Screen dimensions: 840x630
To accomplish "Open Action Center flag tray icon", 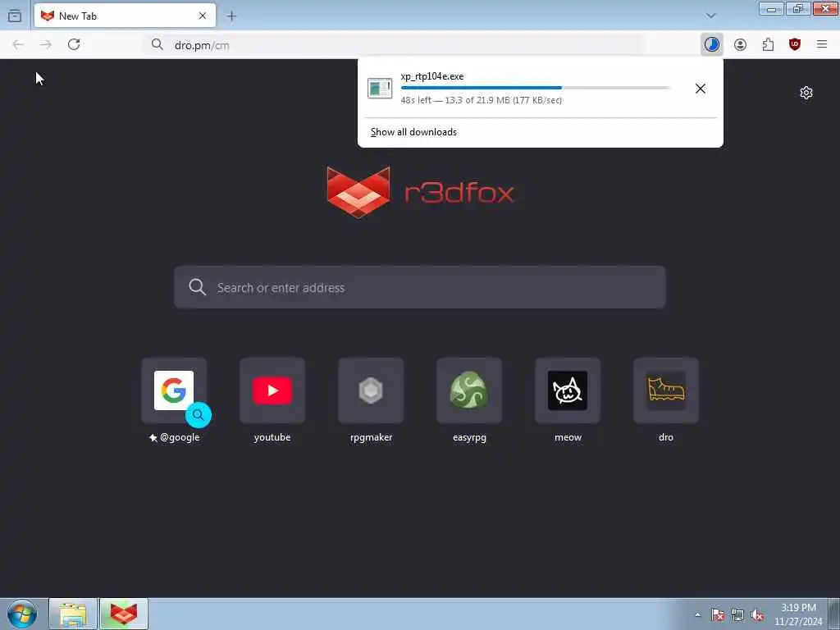I will click(717, 614).
